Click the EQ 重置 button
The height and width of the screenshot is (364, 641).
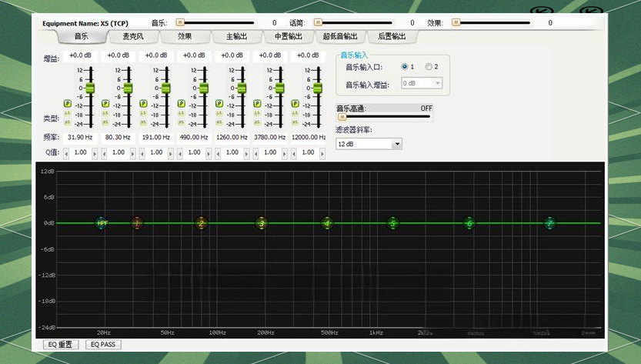59,345
